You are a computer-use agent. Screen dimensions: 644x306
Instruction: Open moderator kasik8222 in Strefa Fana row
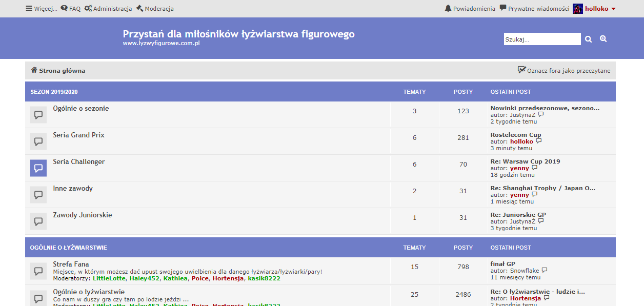tap(264, 278)
